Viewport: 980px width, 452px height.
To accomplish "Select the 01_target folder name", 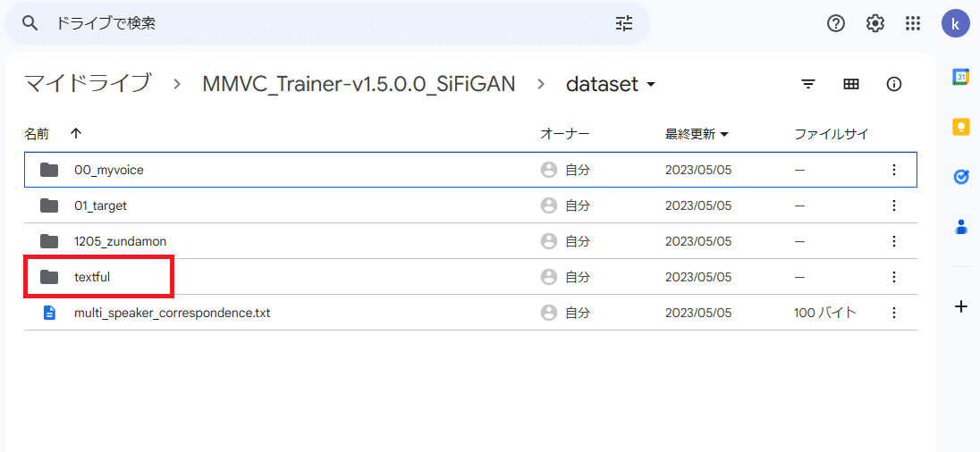I will [100, 206].
